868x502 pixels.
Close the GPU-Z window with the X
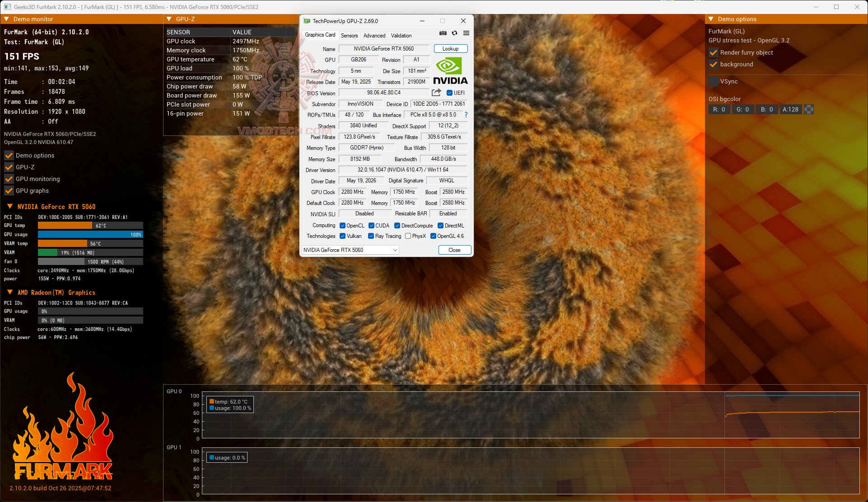point(463,21)
